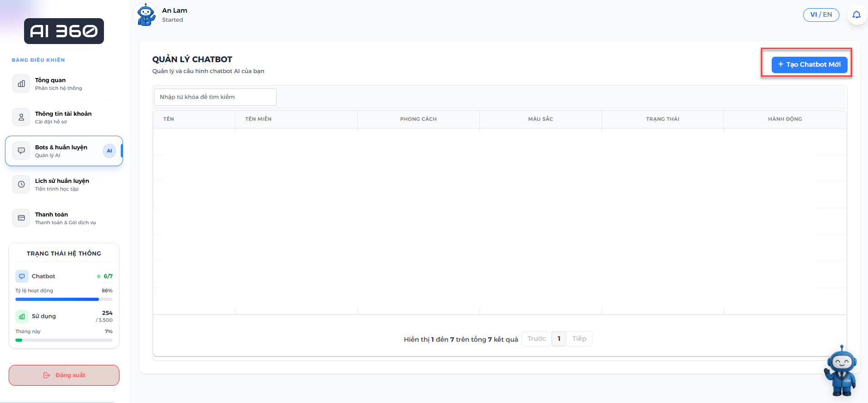Toggle the VI / EN language switch

pos(821,15)
